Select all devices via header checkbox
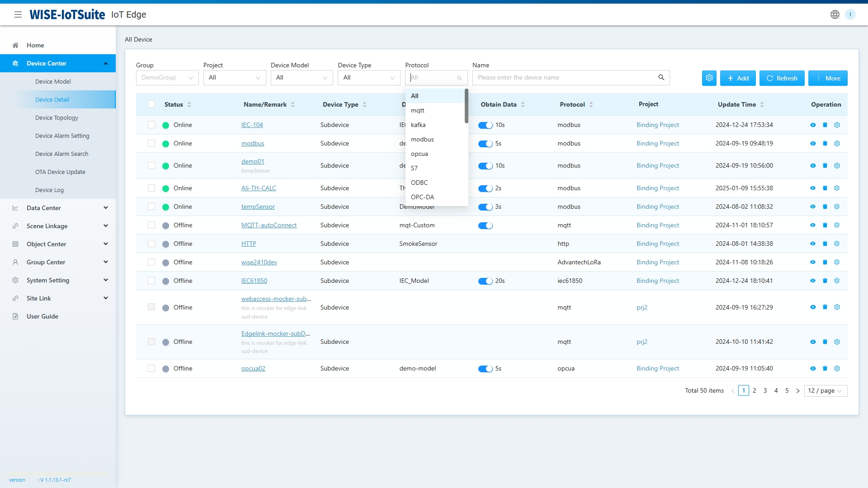 [x=151, y=104]
